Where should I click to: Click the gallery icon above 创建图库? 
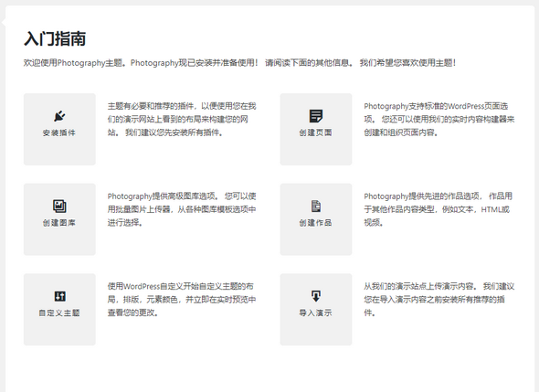click(x=59, y=207)
